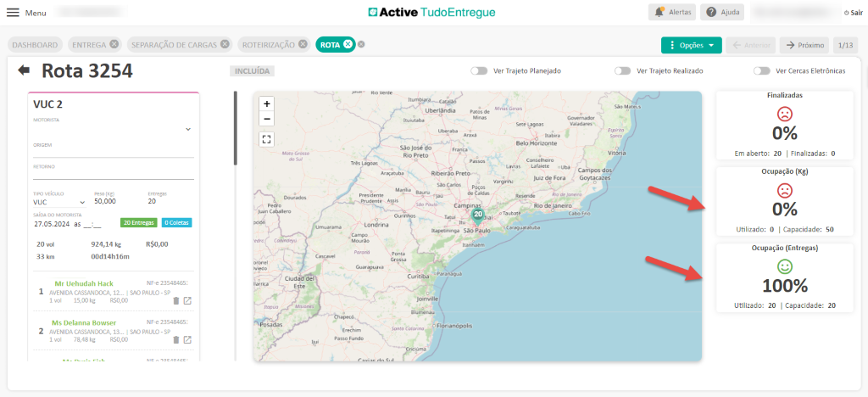This screenshot has width=868, height=397.
Task: Click the Active TudoEntregue logo
Action: pyautogui.click(x=431, y=12)
